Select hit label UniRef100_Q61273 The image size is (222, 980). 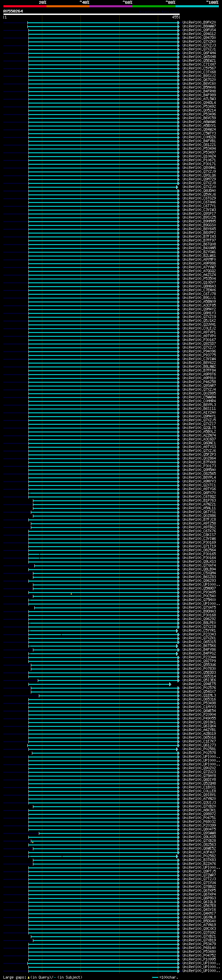click(199, 745)
